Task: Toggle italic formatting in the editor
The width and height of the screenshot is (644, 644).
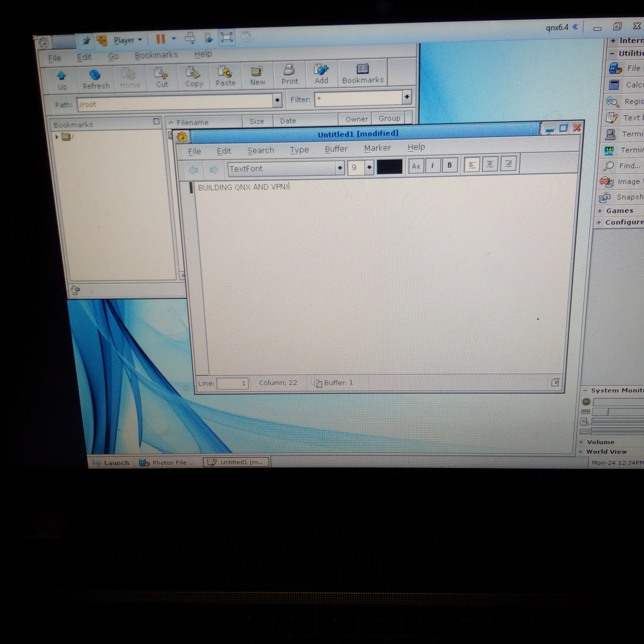Action: tap(433, 165)
